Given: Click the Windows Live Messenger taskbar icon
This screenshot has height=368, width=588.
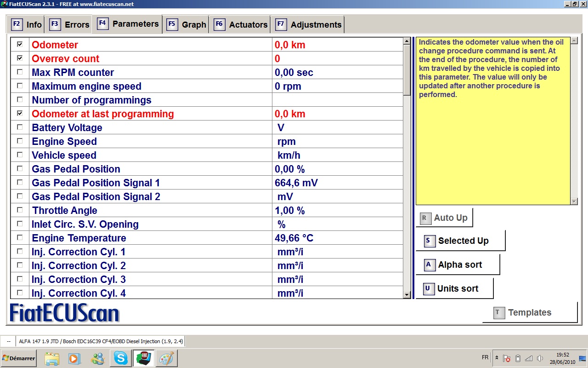Looking at the screenshot, I should 97,358.
